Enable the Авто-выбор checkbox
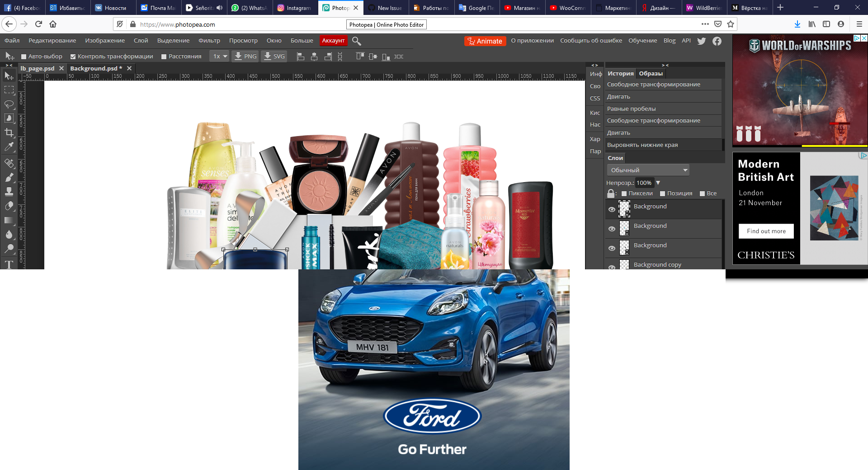Viewport: 868px width, 470px height. 23,56
